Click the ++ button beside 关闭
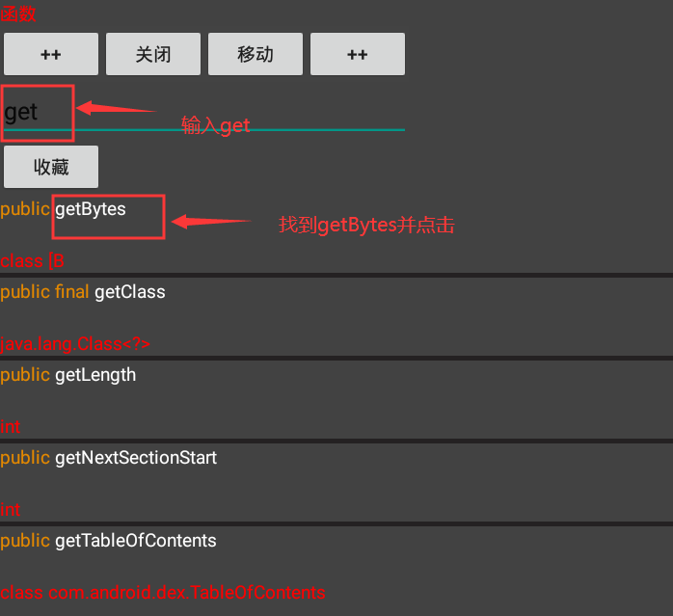This screenshot has width=673, height=616. click(51, 54)
